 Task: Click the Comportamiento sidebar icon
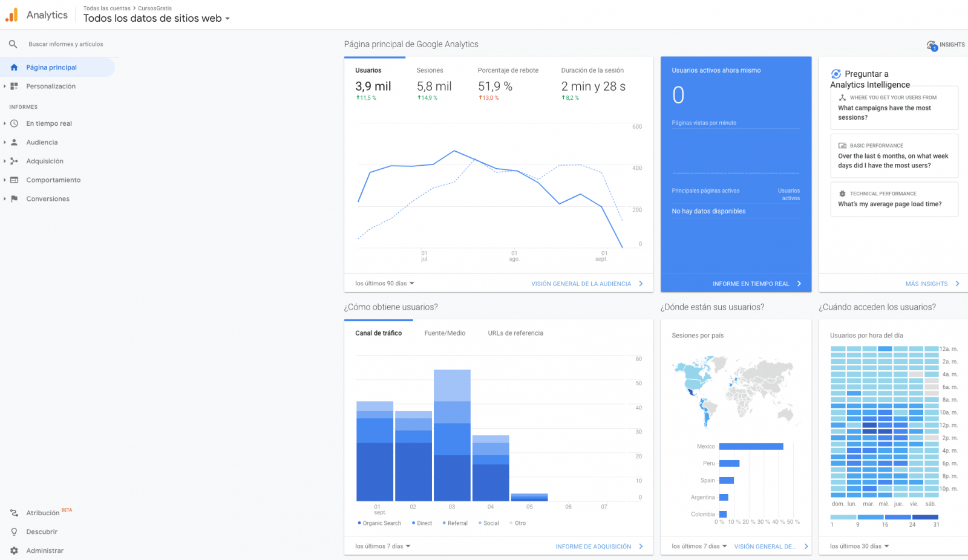point(13,180)
